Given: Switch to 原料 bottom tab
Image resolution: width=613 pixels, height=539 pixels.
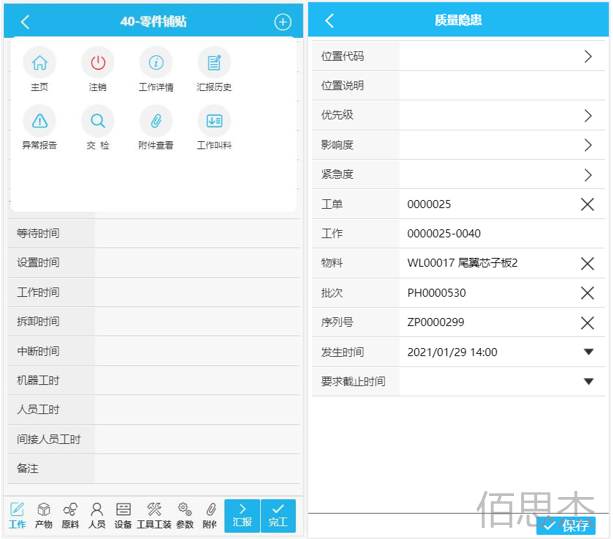Looking at the screenshot, I should (x=70, y=516).
